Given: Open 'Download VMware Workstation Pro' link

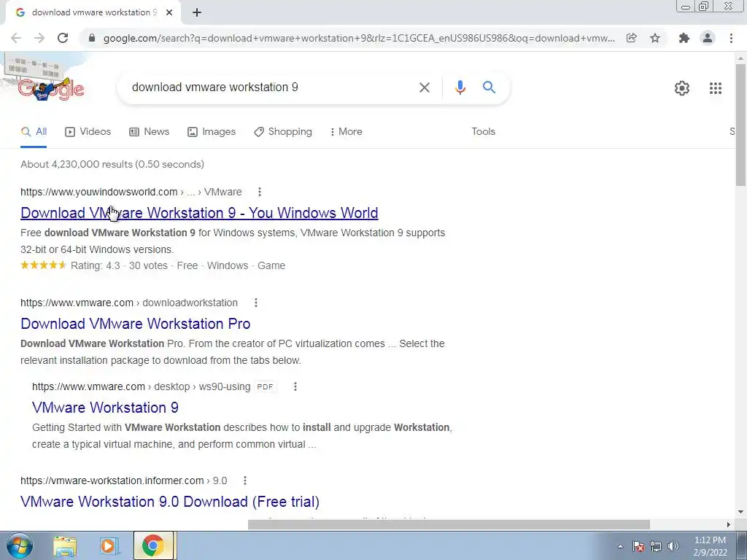Looking at the screenshot, I should (135, 324).
